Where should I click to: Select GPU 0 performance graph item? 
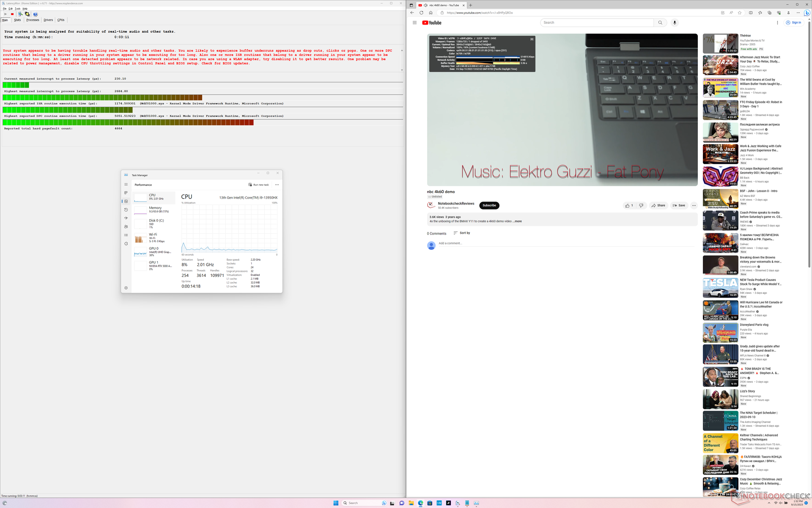[153, 251]
